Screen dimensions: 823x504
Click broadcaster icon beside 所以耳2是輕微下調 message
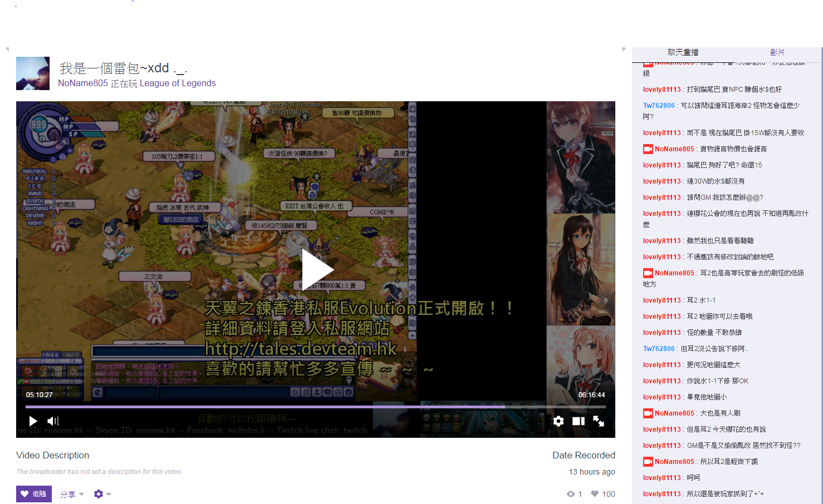pos(648,462)
